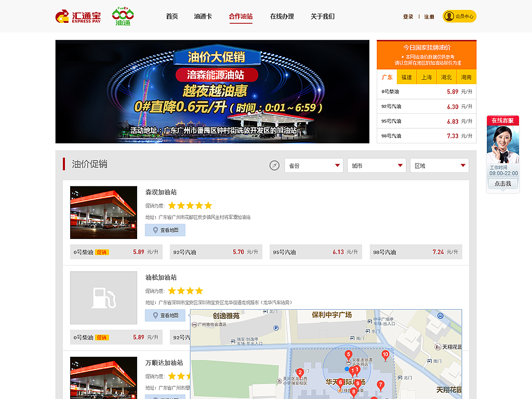The height and width of the screenshot is (399, 532).
Task: Click the national 98号汽油 price 7.33 row
Action: [427, 136]
